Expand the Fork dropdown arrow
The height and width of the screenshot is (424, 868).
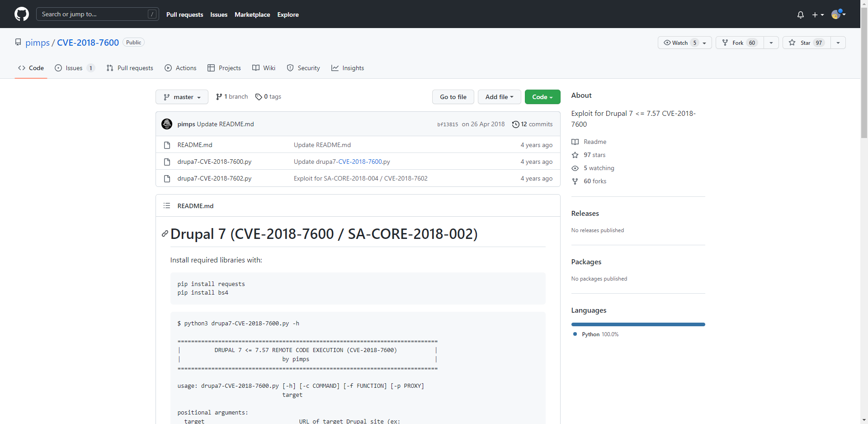[x=771, y=43]
